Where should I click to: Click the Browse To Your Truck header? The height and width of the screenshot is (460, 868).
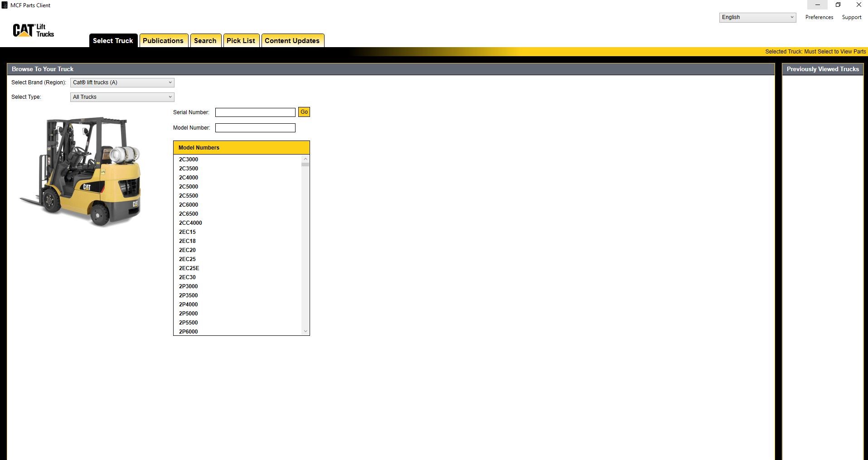(x=391, y=69)
